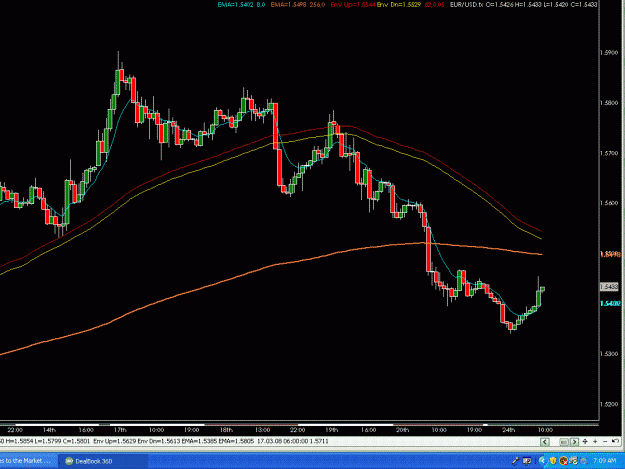Screen dimensions: 625x469
Task: Click the 19th date label on time axis
Action: click(x=332, y=430)
